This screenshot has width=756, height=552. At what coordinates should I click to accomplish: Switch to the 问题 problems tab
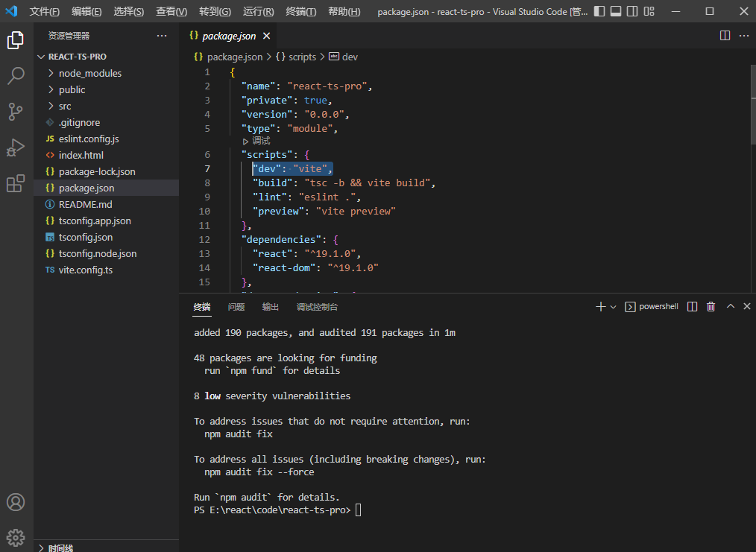236,308
